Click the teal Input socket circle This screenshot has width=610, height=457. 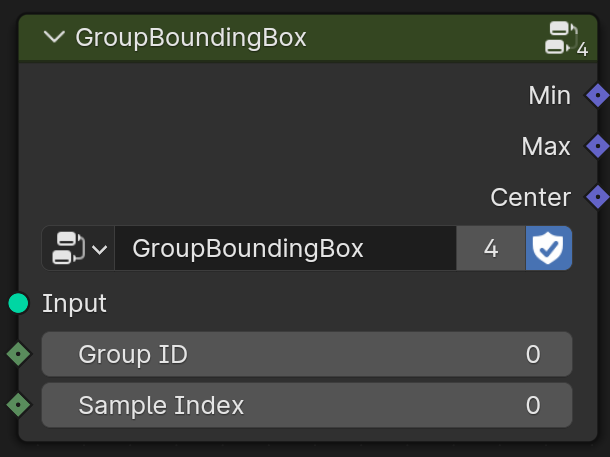point(18,303)
